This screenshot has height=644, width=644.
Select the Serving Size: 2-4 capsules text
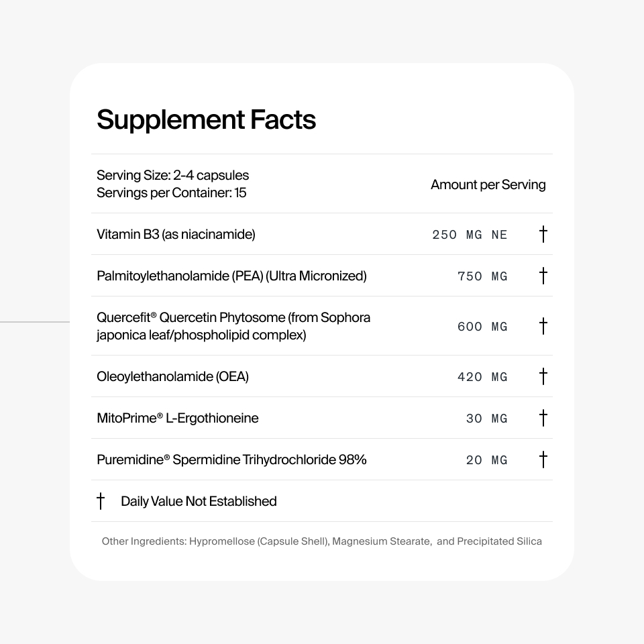click(x=172, y=175)
